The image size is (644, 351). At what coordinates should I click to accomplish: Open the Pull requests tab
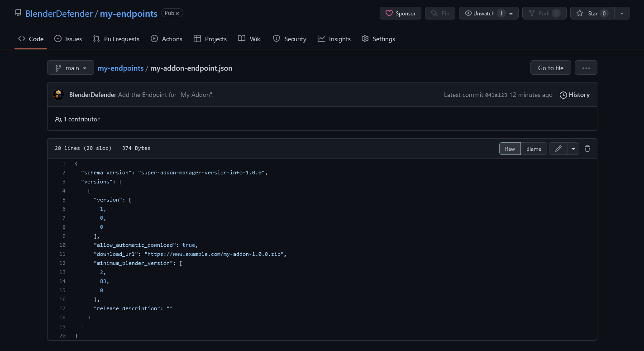tap(116, 39)
